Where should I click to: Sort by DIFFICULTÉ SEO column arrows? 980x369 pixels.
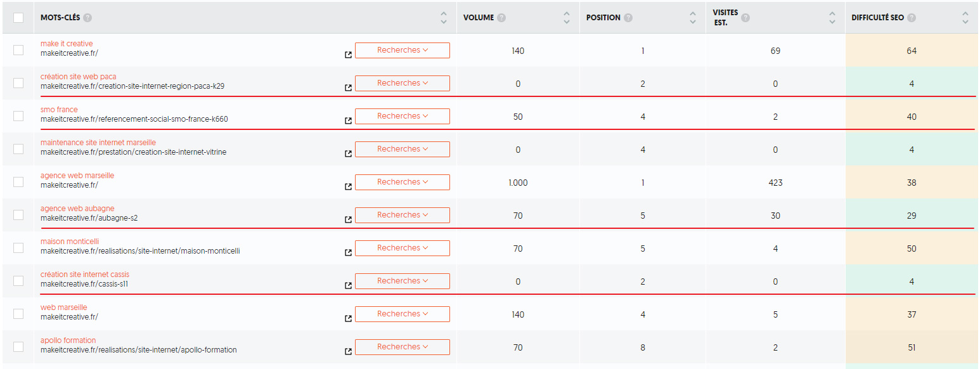965,18
